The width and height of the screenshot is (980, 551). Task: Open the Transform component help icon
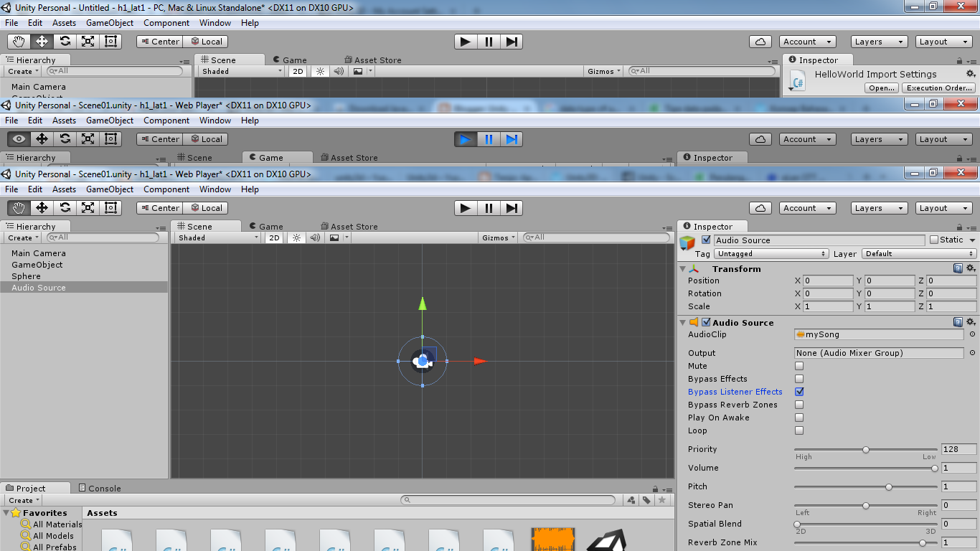click(958, 268)
